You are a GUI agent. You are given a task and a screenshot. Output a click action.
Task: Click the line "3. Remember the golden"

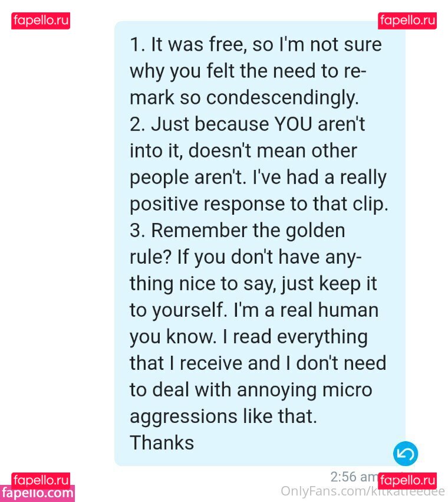point(238,230)
